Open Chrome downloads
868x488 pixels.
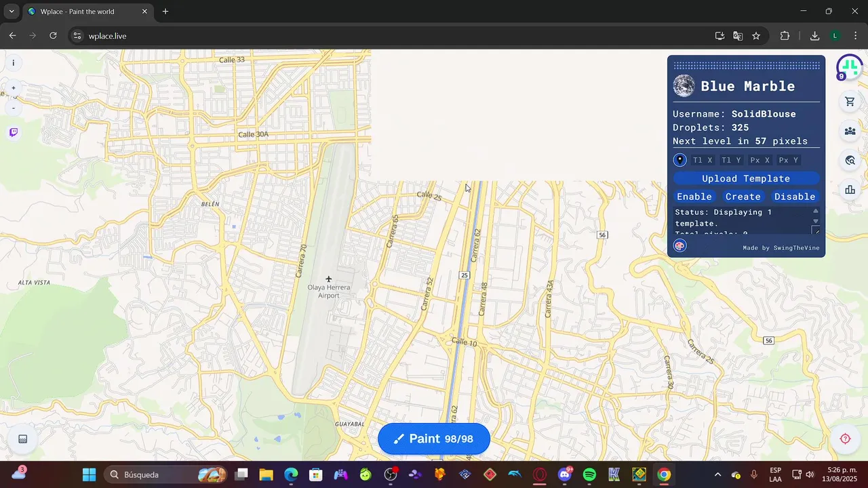[x=815, y=36]
